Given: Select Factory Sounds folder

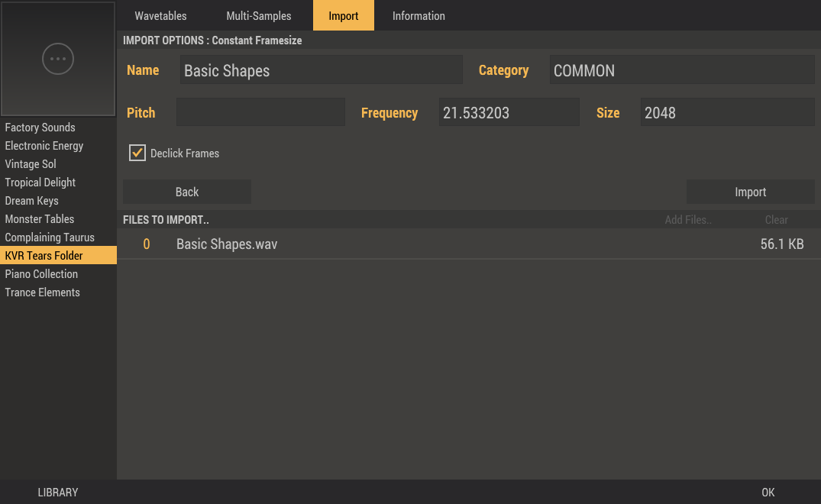Looking at the screenshot, I should coord(40,128).
